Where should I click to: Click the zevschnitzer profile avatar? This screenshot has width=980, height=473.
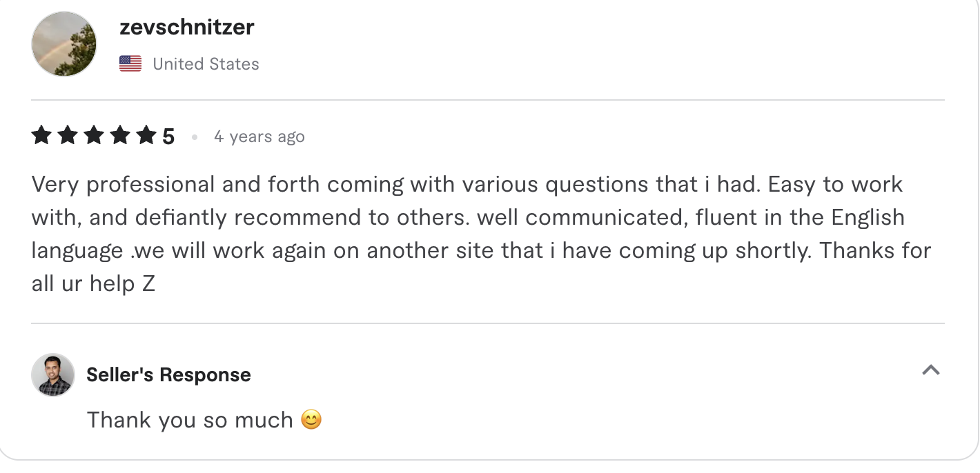tap(63, 43)
